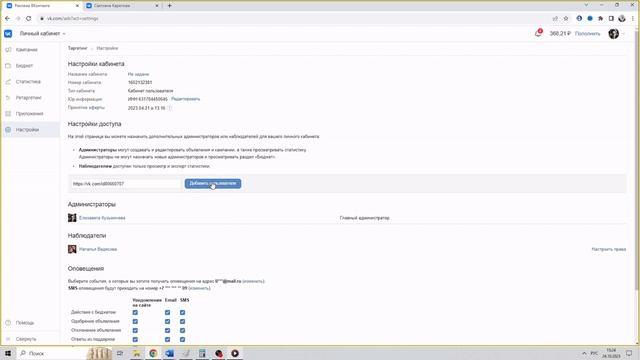640x360 pixels.
Task: Open the VK logo home icon
Action: point(8,33)
